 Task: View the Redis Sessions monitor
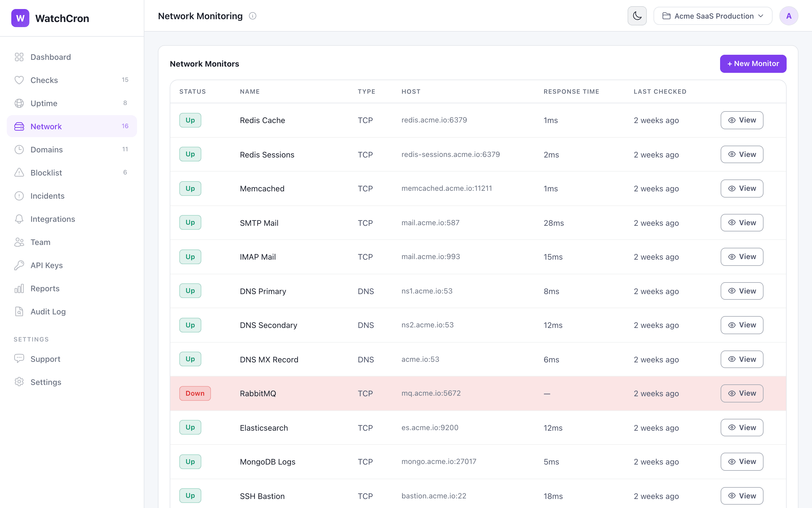(742, 155)
